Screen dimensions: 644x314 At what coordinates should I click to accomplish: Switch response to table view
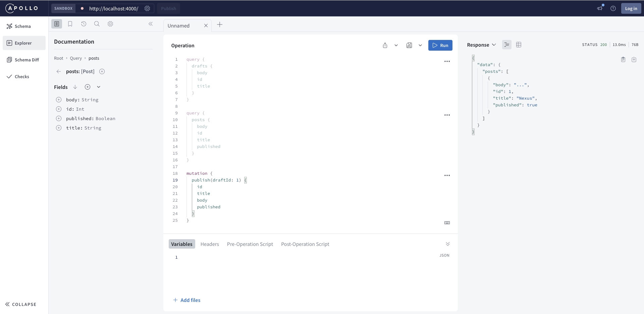[519, 45]
